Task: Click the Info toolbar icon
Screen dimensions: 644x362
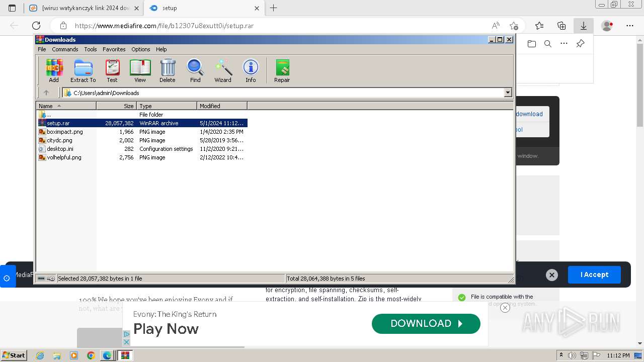Action: coord(251,70)
